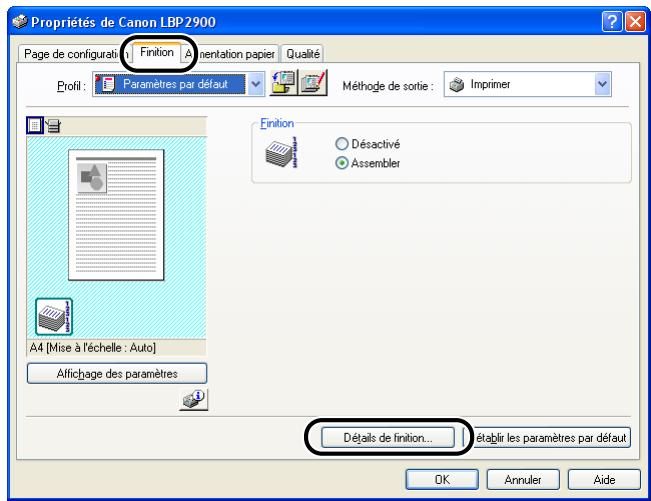Click the Add Profile icon button

point(284,83)
